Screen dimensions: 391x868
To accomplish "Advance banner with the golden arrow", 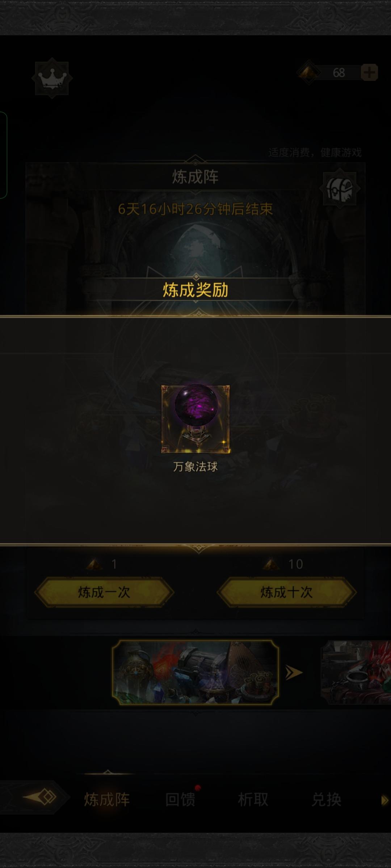I will (294, 672).
